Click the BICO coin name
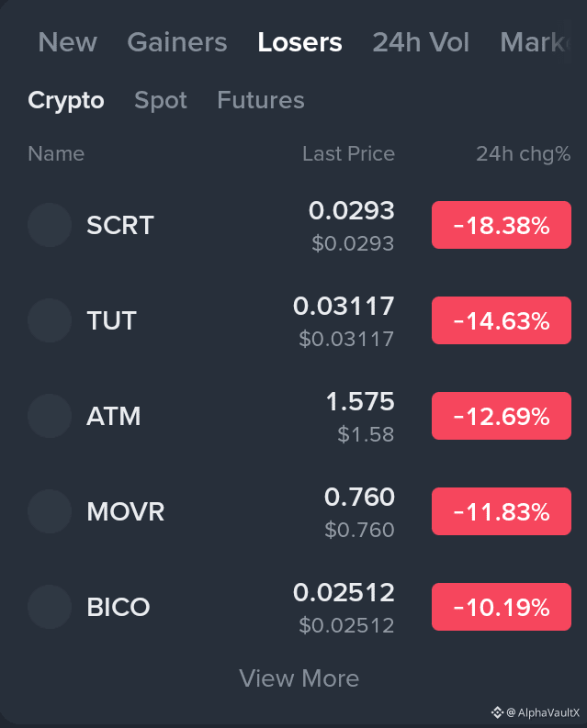The height and width of the screenshot is (728, 587). [119, 607]
